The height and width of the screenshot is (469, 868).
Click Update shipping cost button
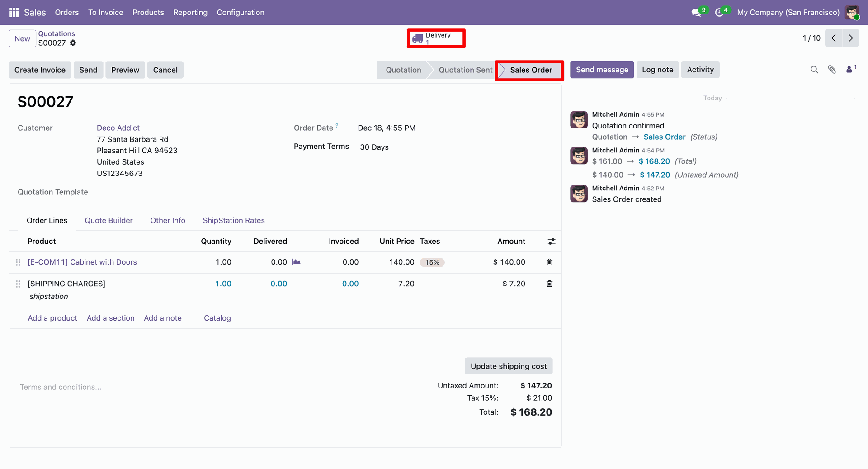(508, 366)
